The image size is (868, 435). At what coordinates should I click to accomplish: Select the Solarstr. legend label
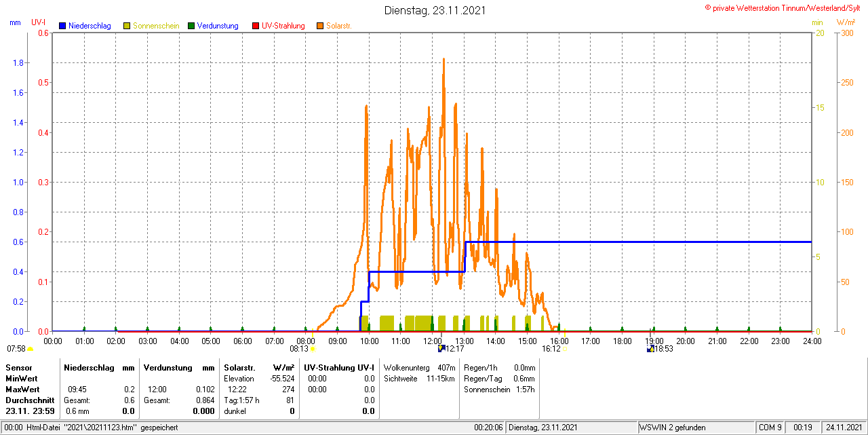(x=338, y=26)
